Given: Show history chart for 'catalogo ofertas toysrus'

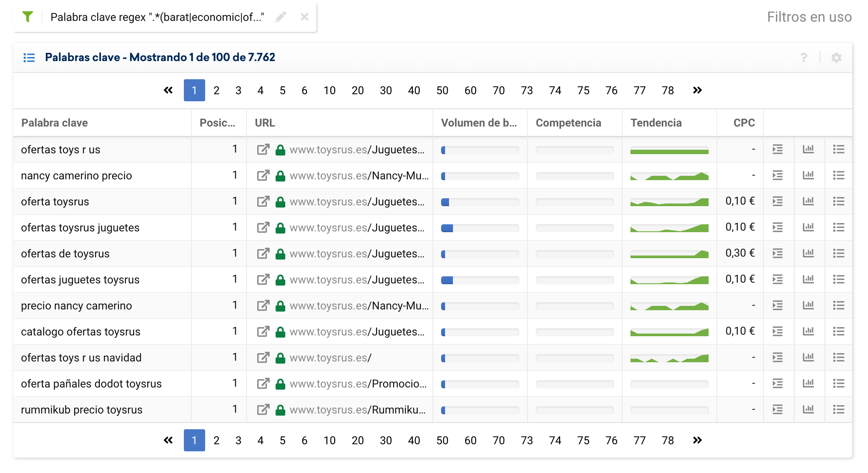Looking at the screenshot, I should pyautogui.click(x=808, y=331).
